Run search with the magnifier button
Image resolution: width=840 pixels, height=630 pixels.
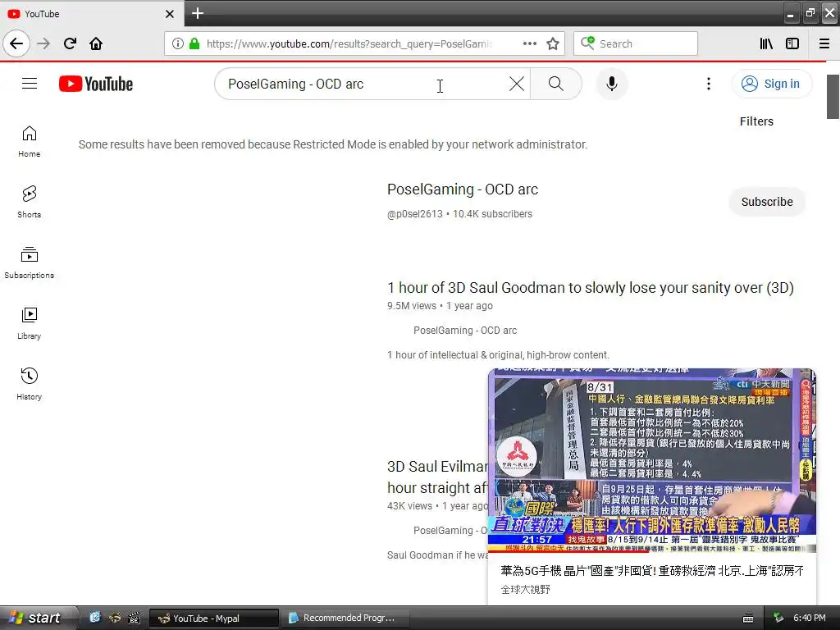pyautogui.click(x=556, y=84)
